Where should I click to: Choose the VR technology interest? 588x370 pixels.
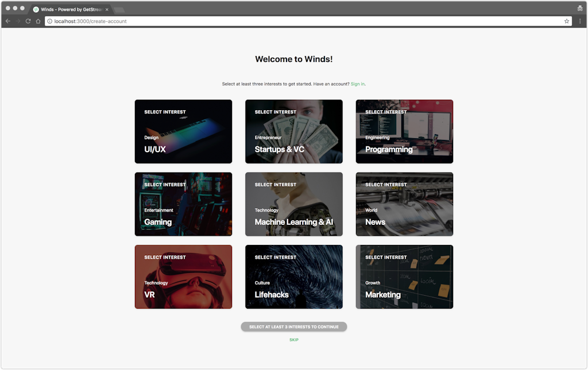pyautogui.click(x=183, y=276)
